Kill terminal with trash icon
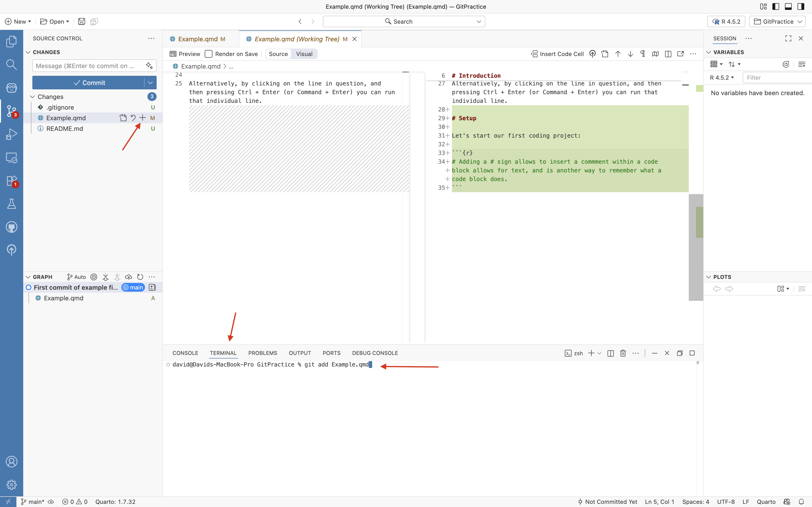Screen dimensions: 812x507 (623, 353)
